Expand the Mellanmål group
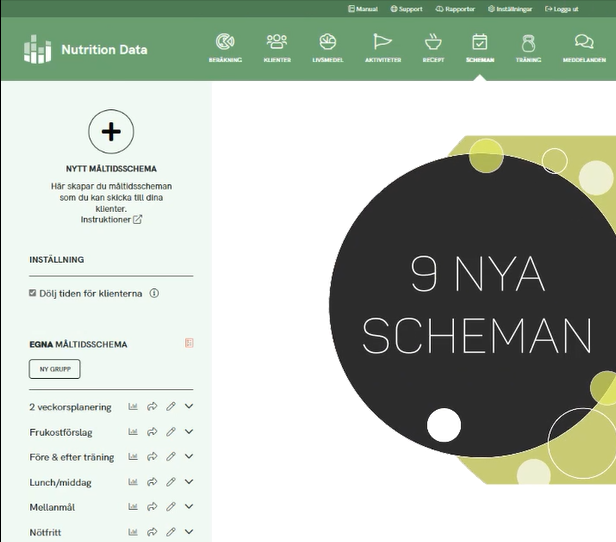Image resolution: width=616 pixels, height=542 pixels. 189,507
